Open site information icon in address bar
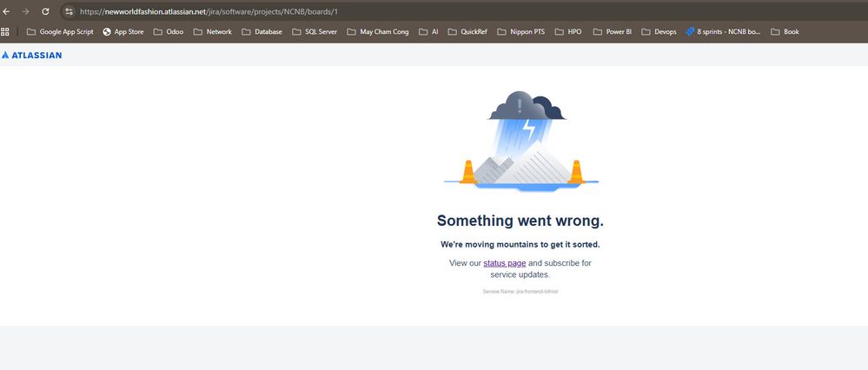Viewport: 868px width, 370px height. click(69, 11)
